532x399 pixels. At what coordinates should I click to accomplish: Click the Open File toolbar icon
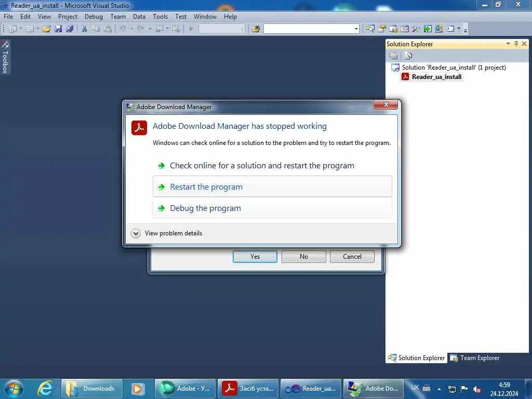tap(46, 29)
